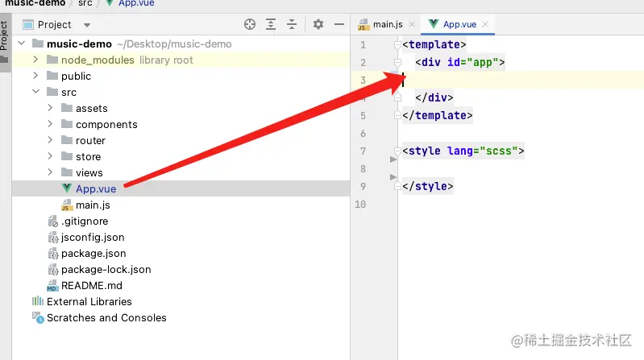Expand the store folder
Screen dimensions: 644x360
point(50,156)
